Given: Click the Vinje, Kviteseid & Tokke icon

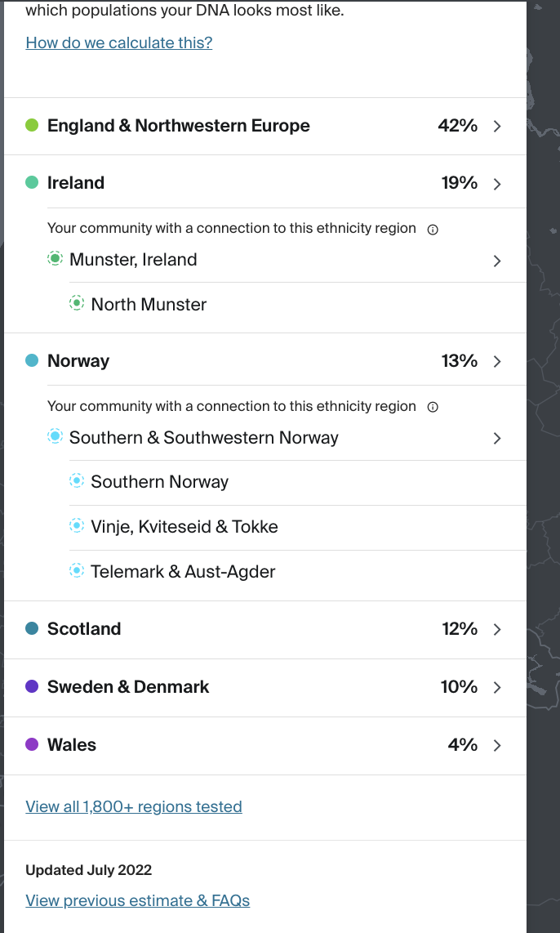Looking at the screenshot, I should coord(77,526).
